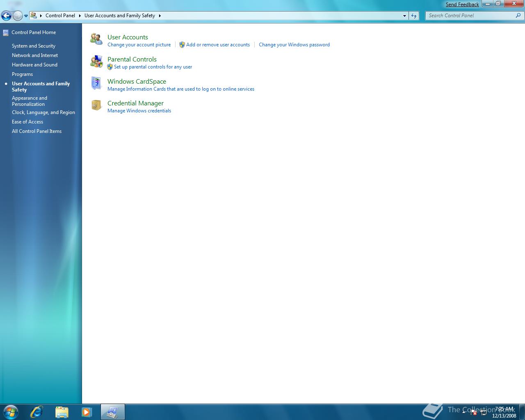This screenshot has height=420, width=525.
Task: Go back with the blue Back arrow
Action: pyautogui.click(x=6, y=16)
